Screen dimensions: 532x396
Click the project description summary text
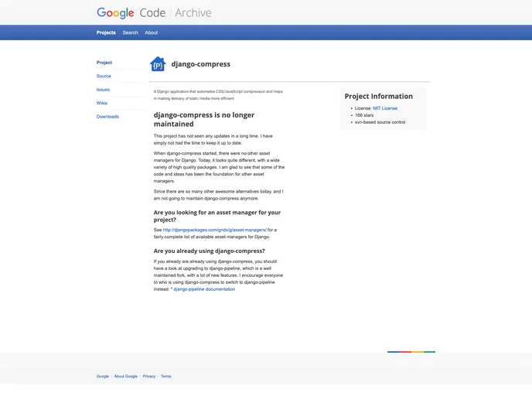pyautogui.click(x=218, y=95)
